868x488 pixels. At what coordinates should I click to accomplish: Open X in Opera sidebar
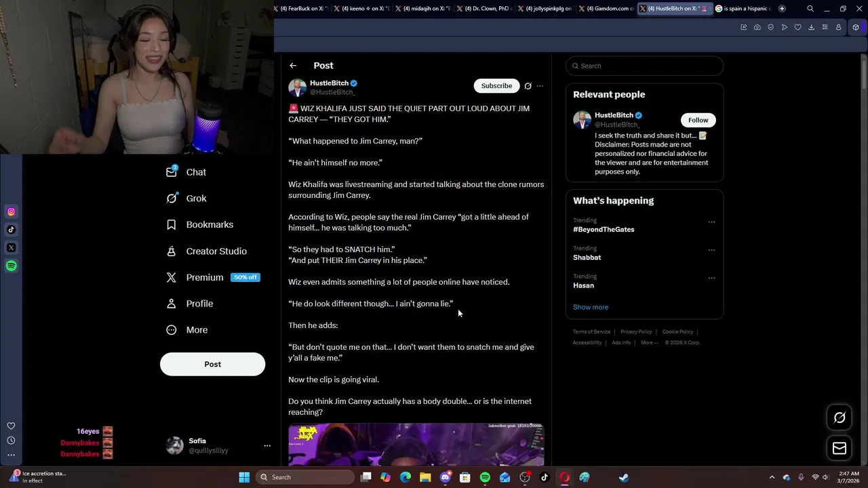(x=11, y=248)
